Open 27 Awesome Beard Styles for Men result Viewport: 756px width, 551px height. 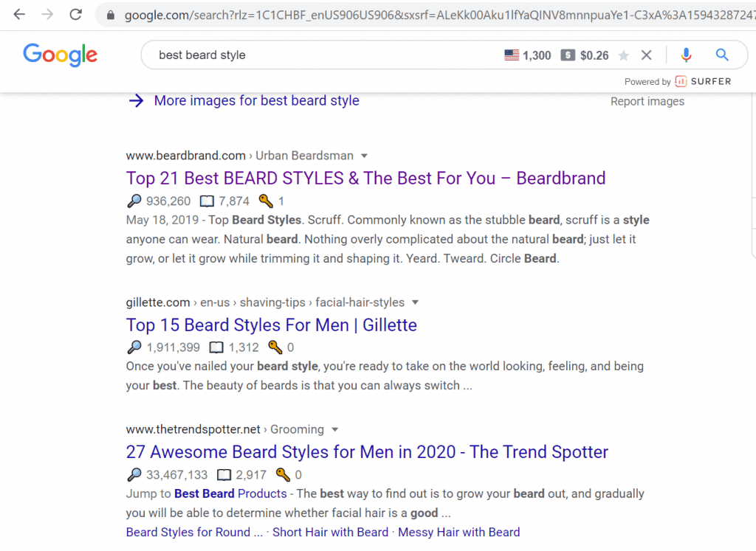(367, 451)
